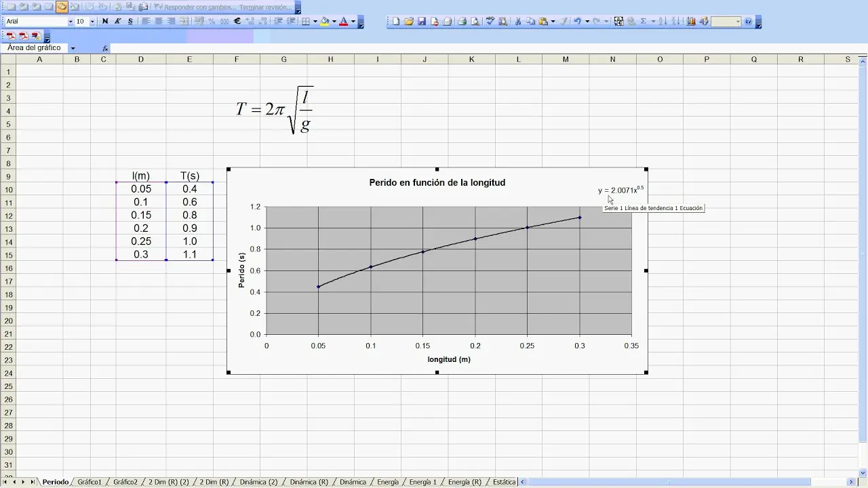Viewport: 868px width, 488px height.
Task: Toggle italic (K) formatting
Action: (117, 22)
